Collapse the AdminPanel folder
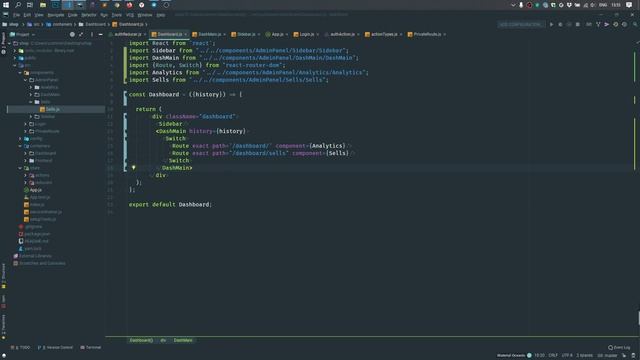The image size is (640, 360). point(26,80)
